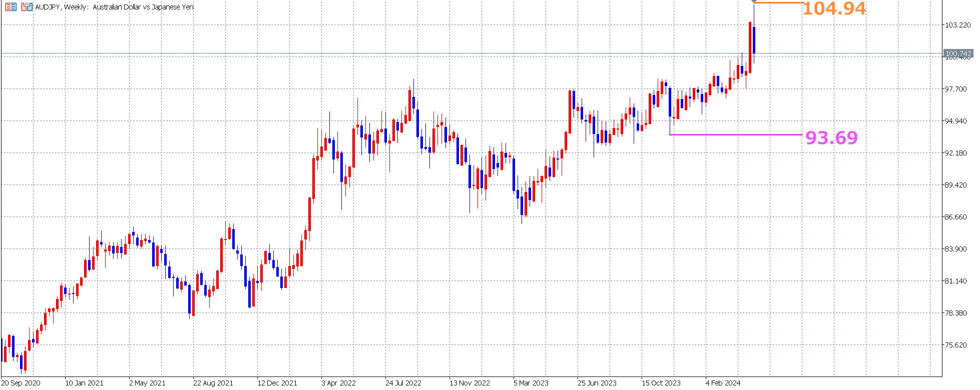Click the magenta horizontal line at 93.69
The height and width of the screenshot is (390, 980).
point(736,134)
